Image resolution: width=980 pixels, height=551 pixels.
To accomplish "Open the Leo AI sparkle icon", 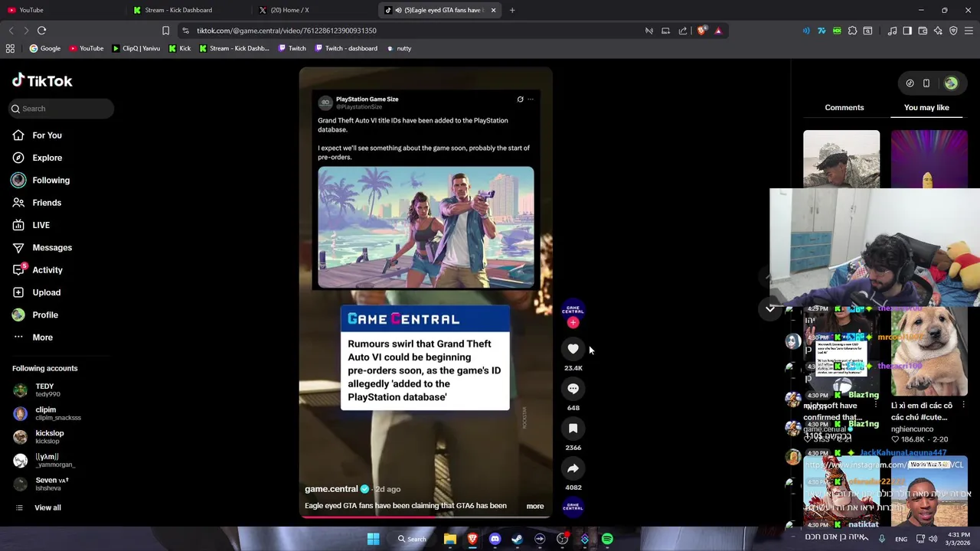I will tap(938, 31).
